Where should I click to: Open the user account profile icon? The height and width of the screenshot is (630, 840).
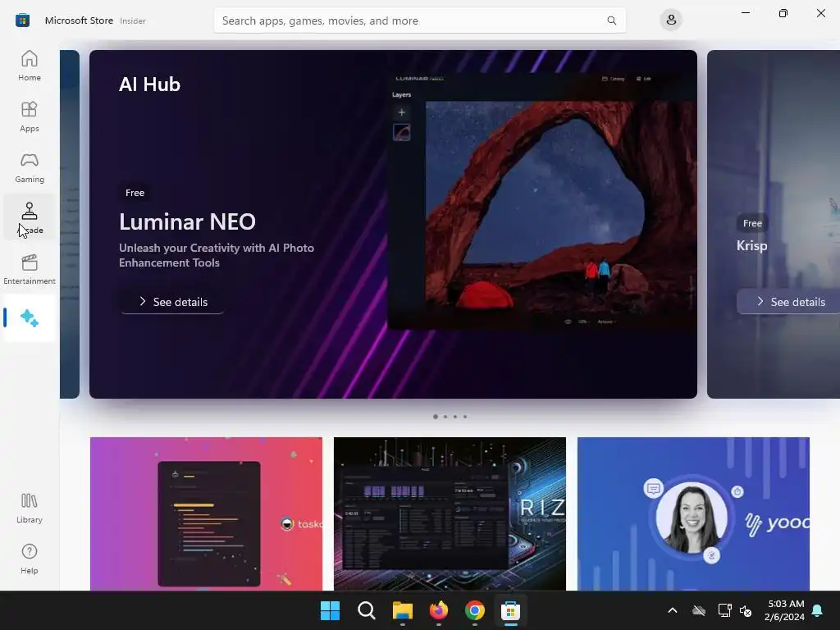pos(671,21)
